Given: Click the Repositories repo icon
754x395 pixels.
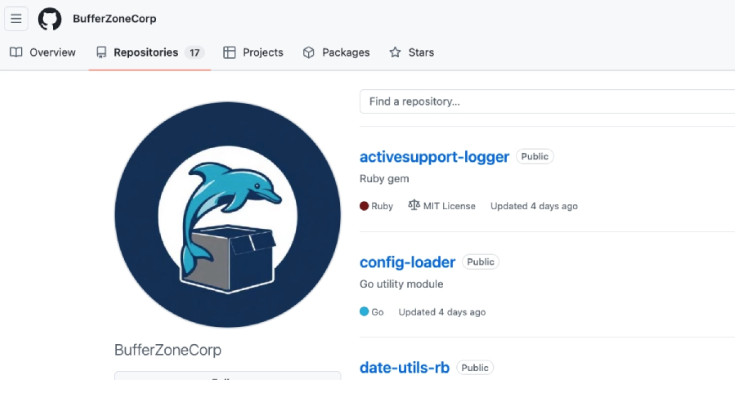Looking at the screenshot, I should pos(101,52).
